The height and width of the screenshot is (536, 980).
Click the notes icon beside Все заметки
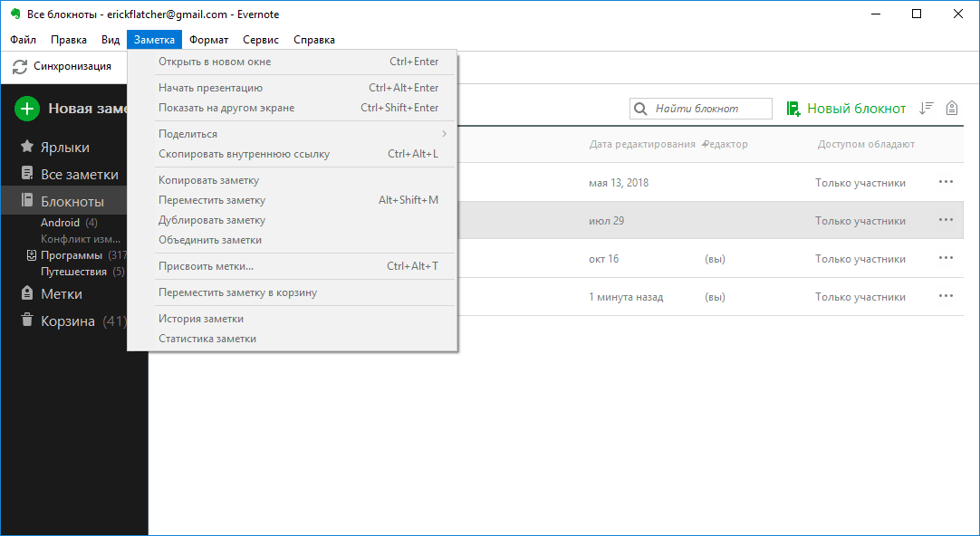click(27, 174)
